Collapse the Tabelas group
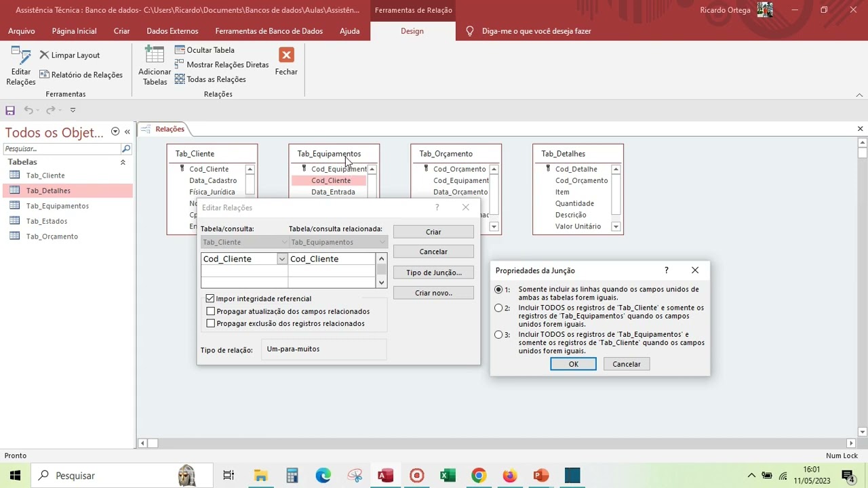 123,163
